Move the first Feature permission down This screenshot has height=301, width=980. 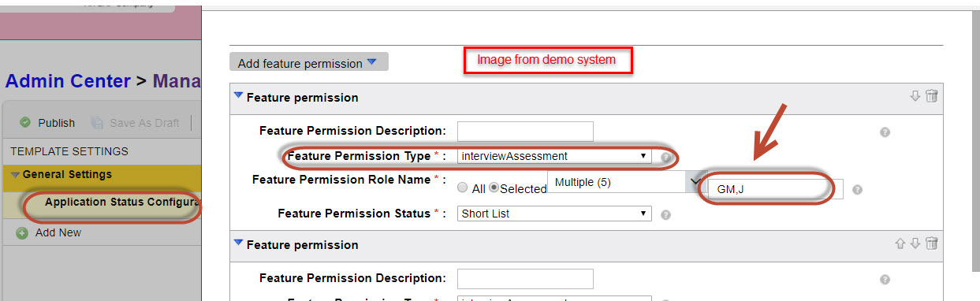(x=915, y=96)
